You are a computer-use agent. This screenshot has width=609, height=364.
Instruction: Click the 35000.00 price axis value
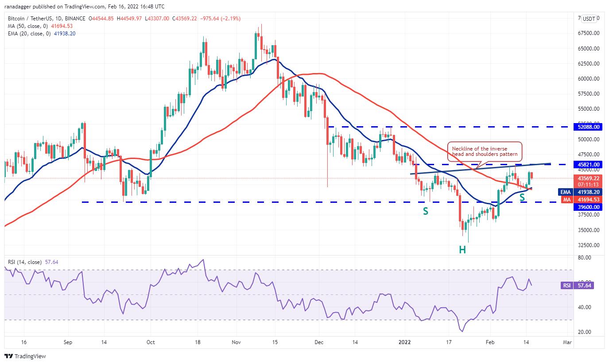(590, 230)
